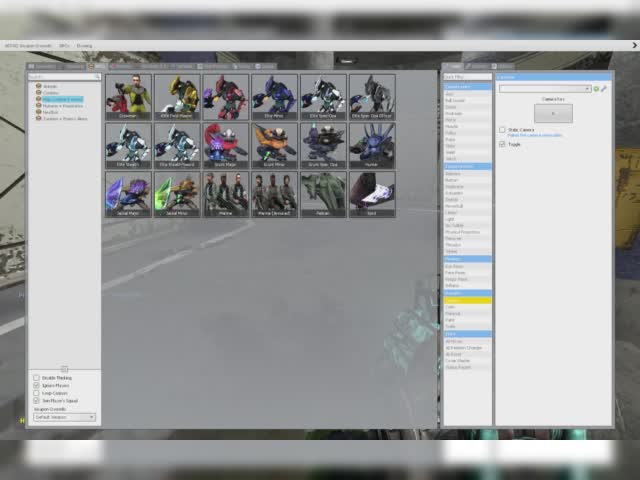Collapse the Constraints tool category
This screenshot has width=640, height=480.
click(x=468, y=87)
